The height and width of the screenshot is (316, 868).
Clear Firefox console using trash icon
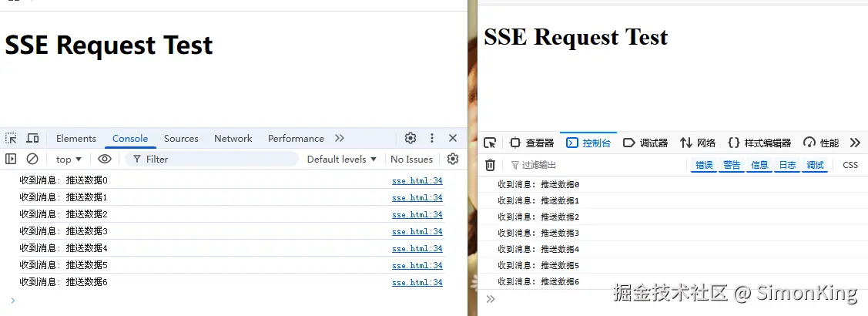[491, 165]
